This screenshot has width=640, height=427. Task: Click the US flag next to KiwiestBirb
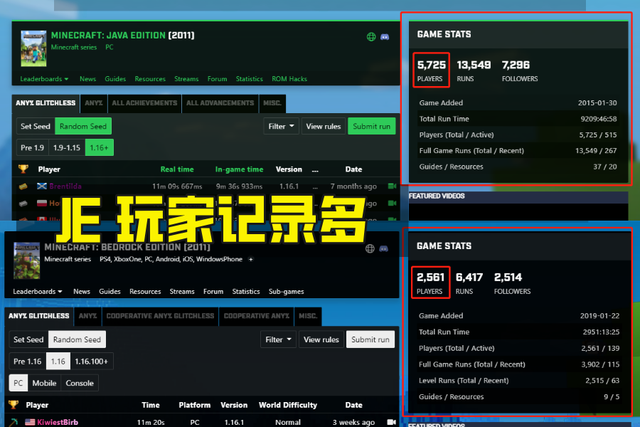[30, 422]
